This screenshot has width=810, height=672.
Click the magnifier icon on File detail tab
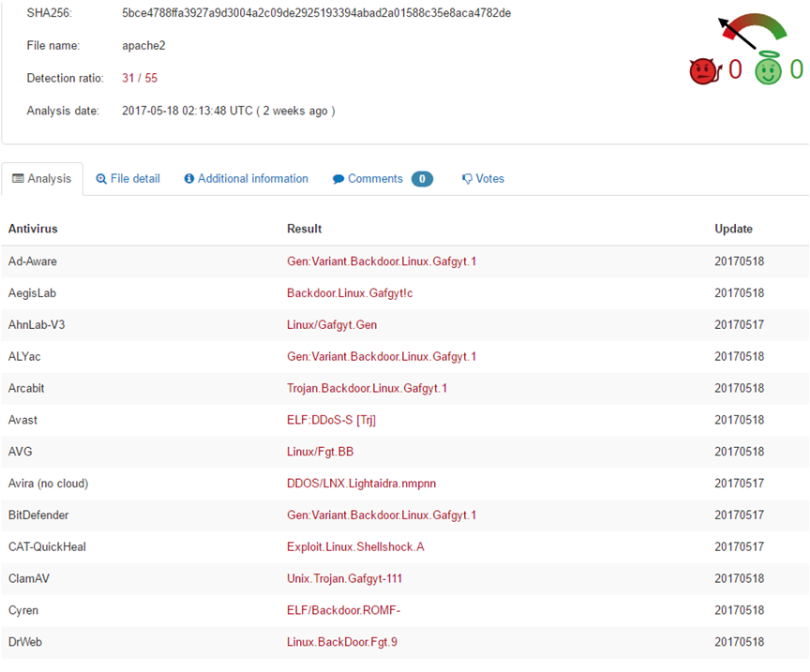[101, 179]
